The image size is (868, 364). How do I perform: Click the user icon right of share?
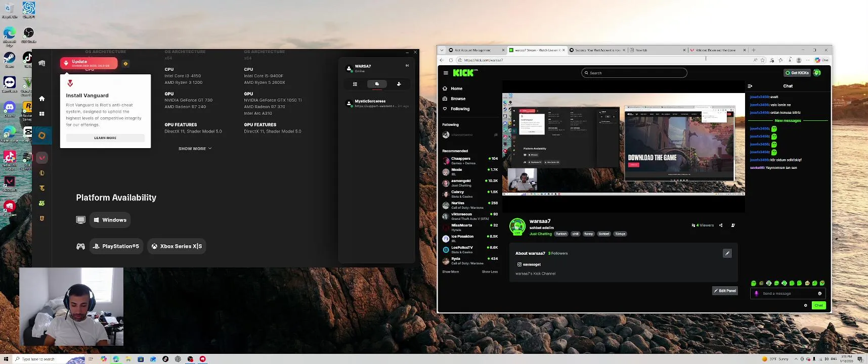coord(733,225)
